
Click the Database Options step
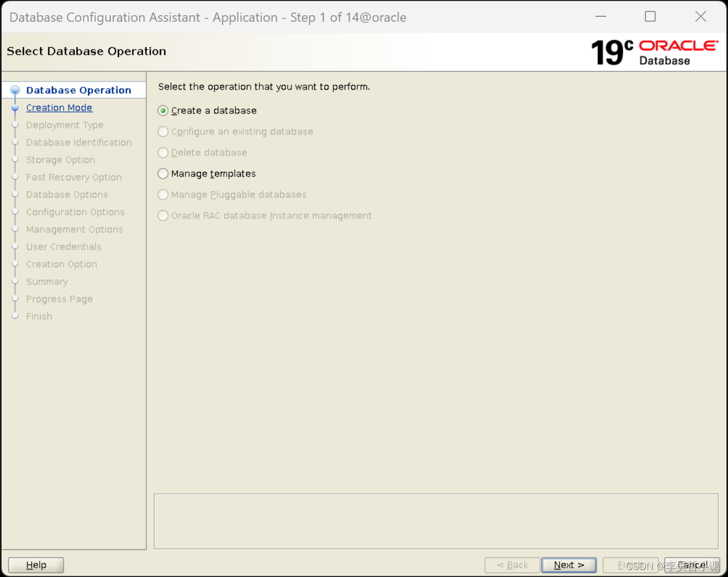pos(67,195)
